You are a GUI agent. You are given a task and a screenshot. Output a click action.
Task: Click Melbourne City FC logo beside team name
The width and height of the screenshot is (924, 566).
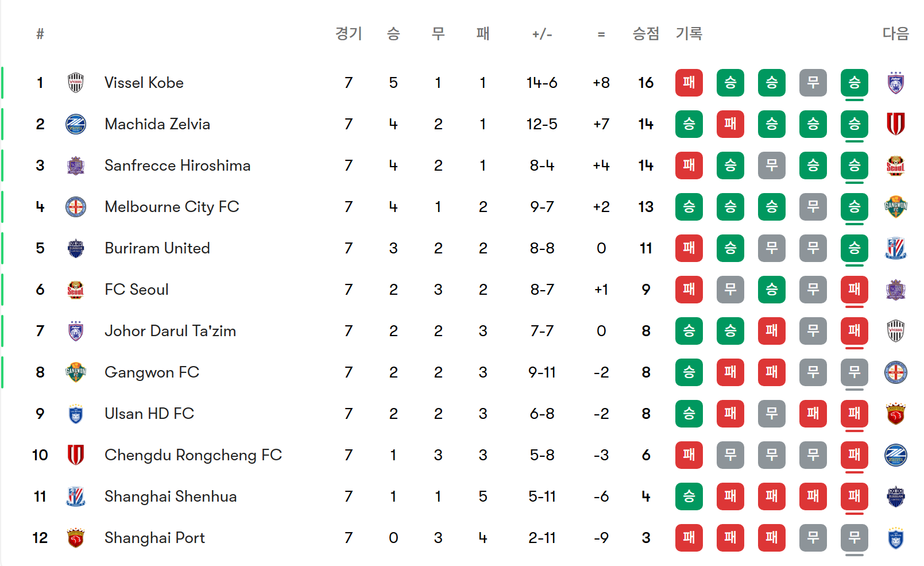point(76,207)
